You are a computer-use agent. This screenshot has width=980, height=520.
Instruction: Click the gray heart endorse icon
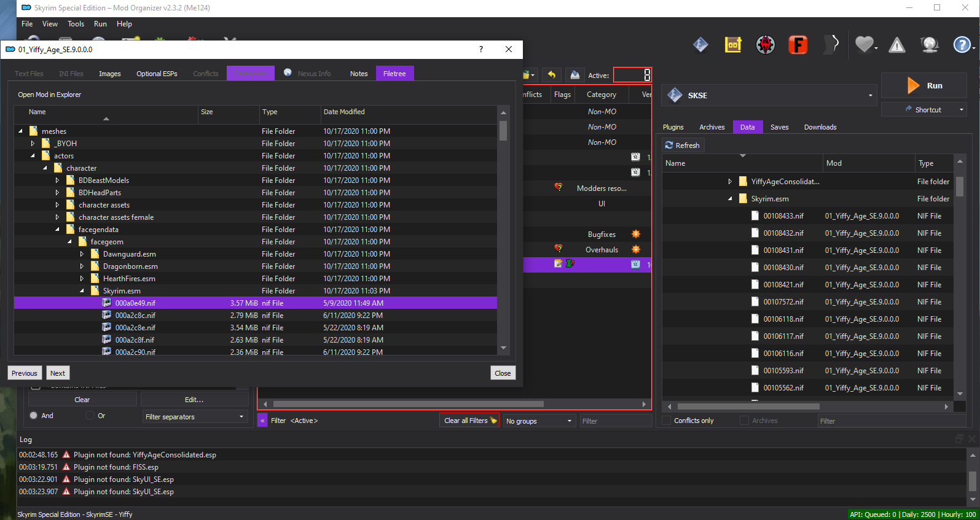(x=865, y=45)
